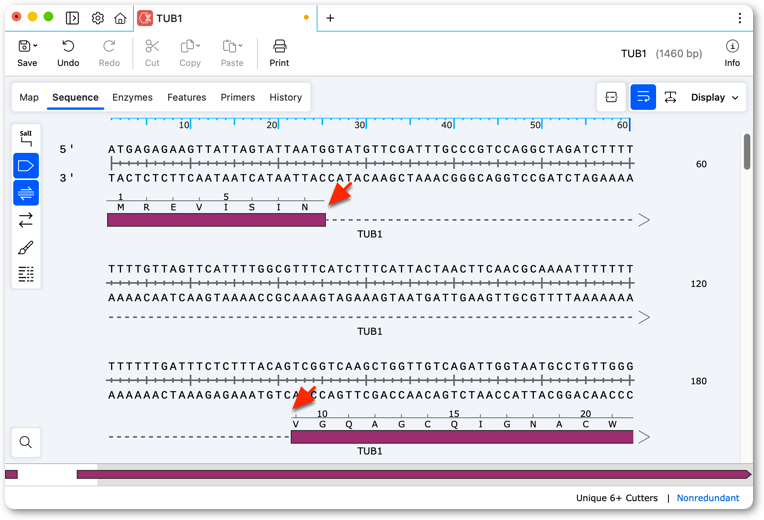This screenshot has height=520, width=764.
Task: Open the three-dot overflow menu
Action: click(740, 18)
